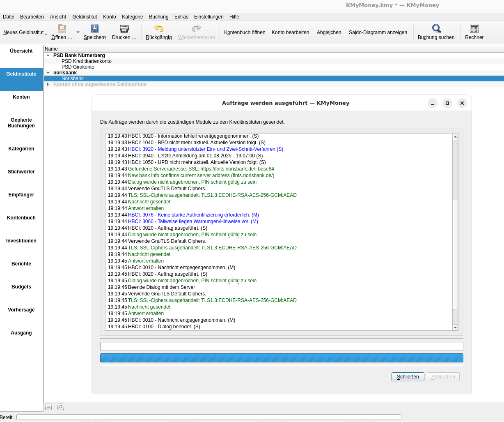The image size is (504, 422).
Task: Collapse the PSD Bank Nürnberg tree node
Action: pos(48,55)
